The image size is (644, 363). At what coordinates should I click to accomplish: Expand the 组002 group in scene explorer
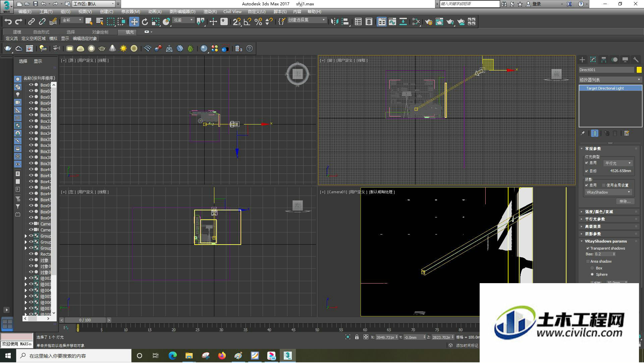[26, 278]
